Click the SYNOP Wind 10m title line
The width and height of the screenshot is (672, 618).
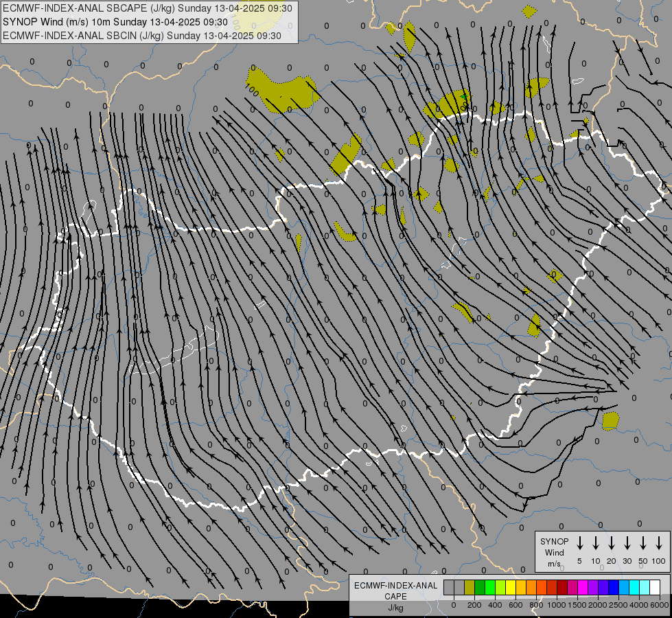coord(115,22)
